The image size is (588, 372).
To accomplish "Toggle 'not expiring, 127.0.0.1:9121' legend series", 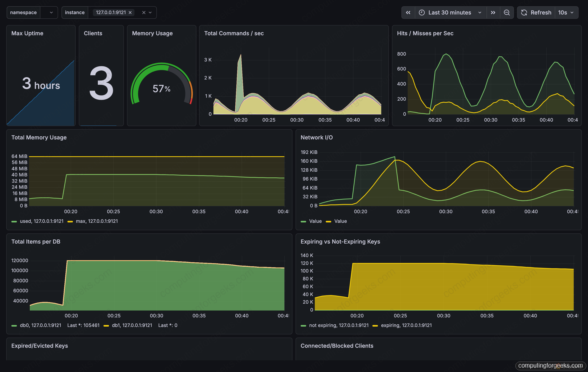I will tap(339, 325).
